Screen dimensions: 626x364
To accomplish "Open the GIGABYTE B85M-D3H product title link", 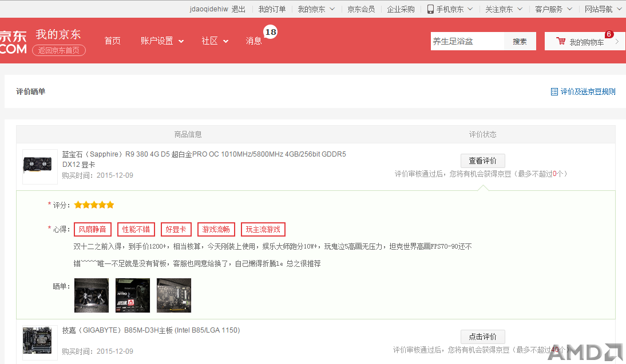I will coord(151,330).
